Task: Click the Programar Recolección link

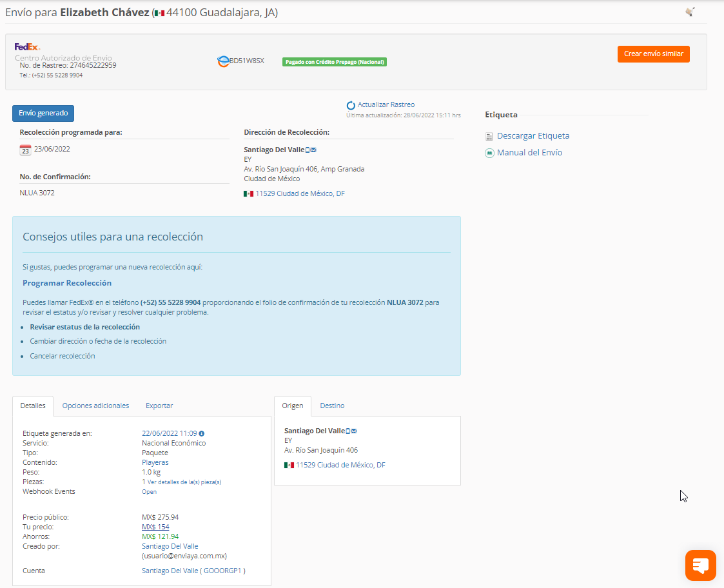Action: click(67, 282)
